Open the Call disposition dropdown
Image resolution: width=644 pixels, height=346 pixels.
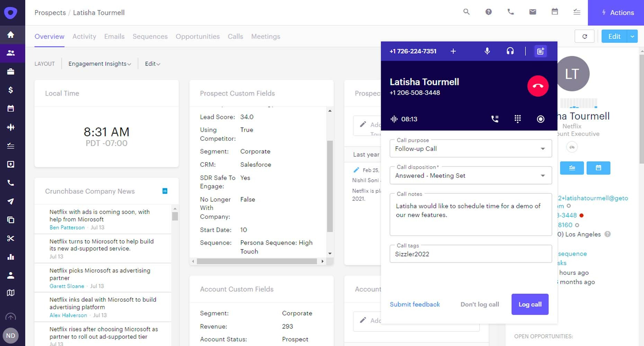click(543, 175)
